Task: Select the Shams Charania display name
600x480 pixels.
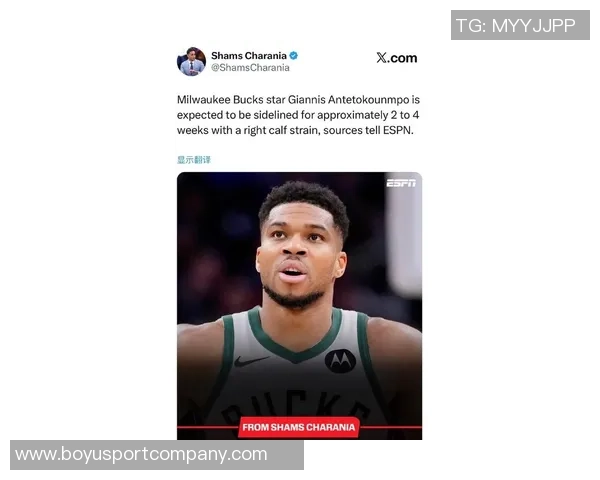Action: pyautogui.click(x=249, y=56)
